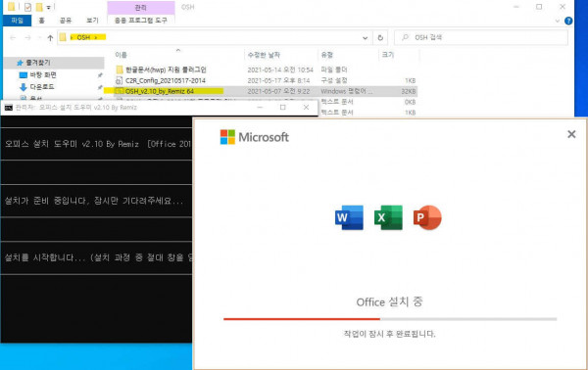Click the PowerPoint icon in installer

point(427,217)
